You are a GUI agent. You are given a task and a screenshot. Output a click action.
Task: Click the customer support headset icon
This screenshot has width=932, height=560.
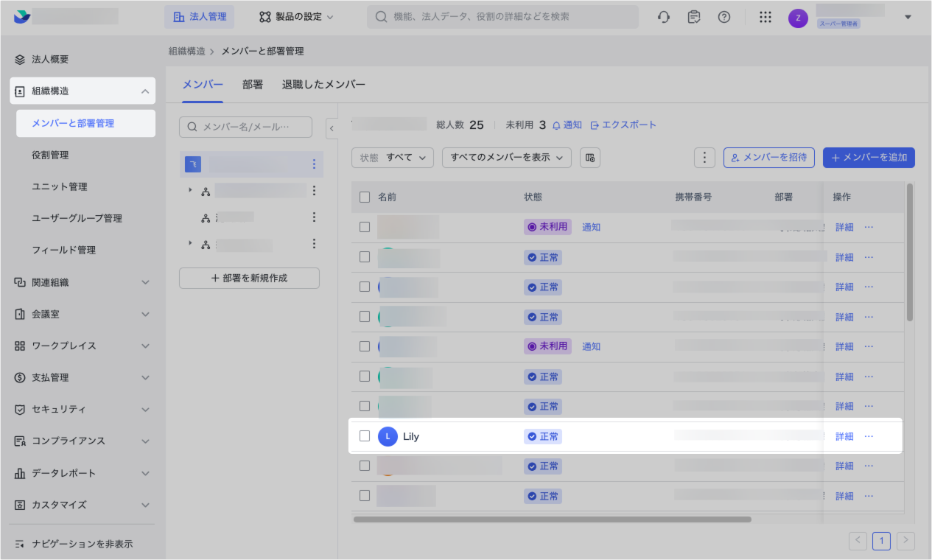[664, 17]
